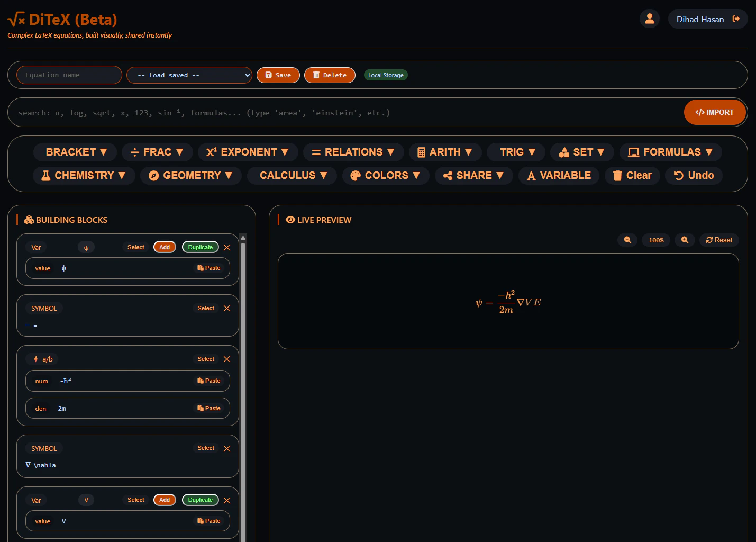Undo the last equation change
Viewport: 756px width, 542px height.
click(694, 175)
